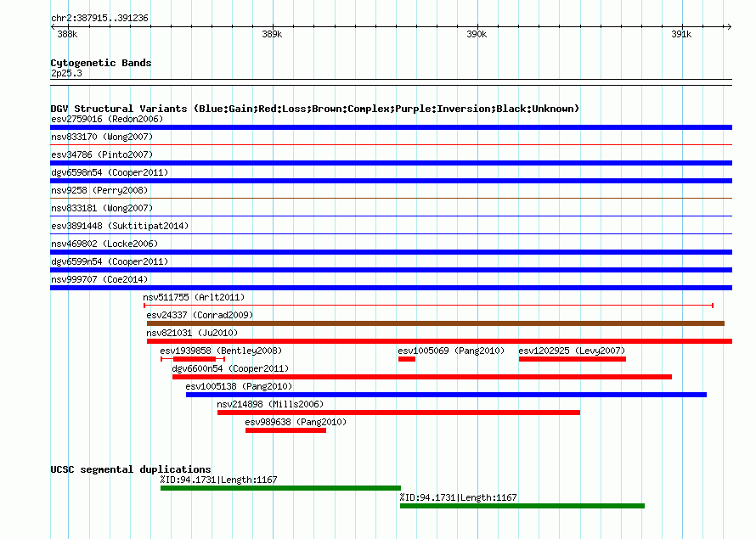Click thin red loss line under nsv833170
The width and height of the screenshot is (756, 539).
click(391, 144)
